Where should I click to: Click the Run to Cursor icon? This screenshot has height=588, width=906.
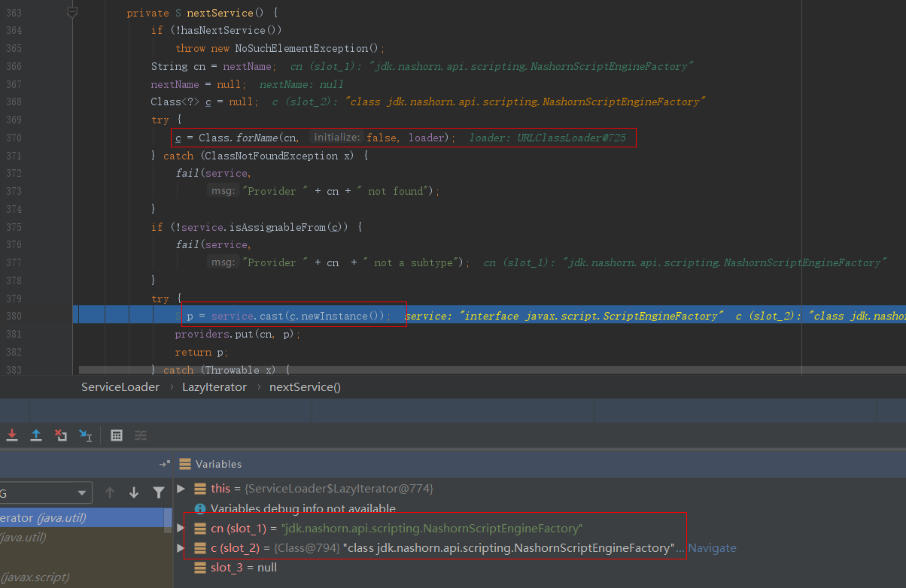(86, 435)
